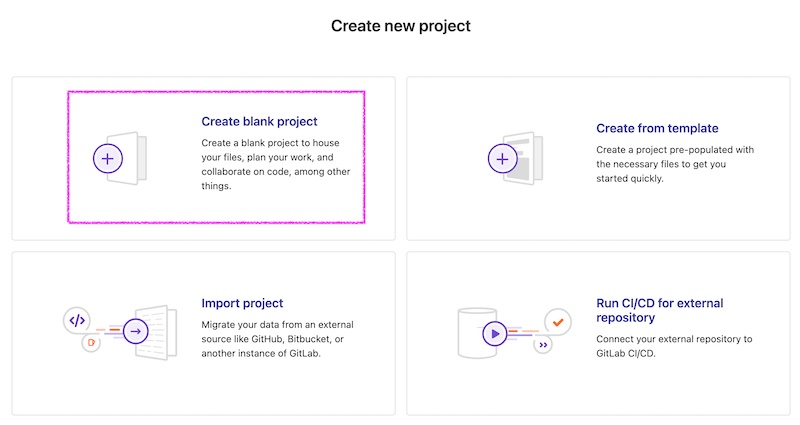Screen dimensions: 800x425
Task: Click the Create new project page heading
Action: tap(401, 26)
